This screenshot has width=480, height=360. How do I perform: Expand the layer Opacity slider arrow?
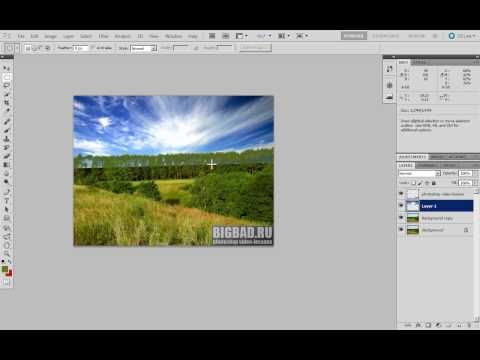coord(476,173)
